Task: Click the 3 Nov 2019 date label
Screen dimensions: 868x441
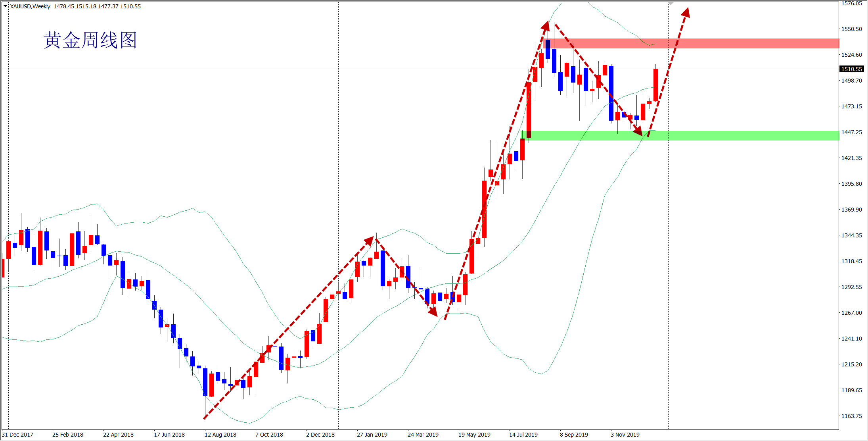Action: coord(625,435)
